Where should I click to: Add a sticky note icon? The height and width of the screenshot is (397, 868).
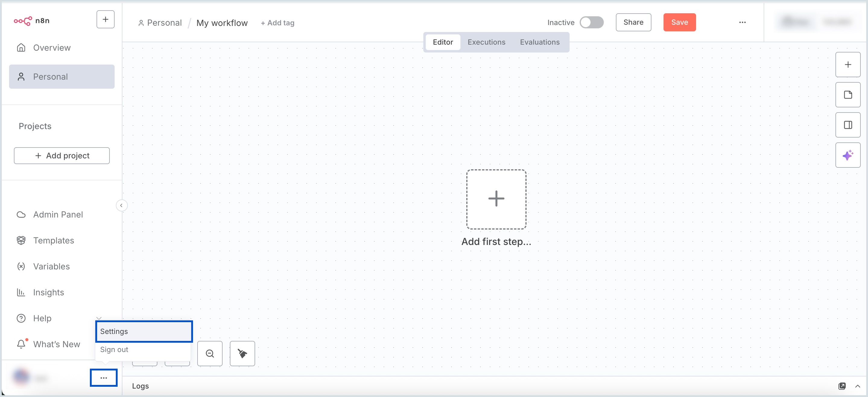[x=848, y=95]
